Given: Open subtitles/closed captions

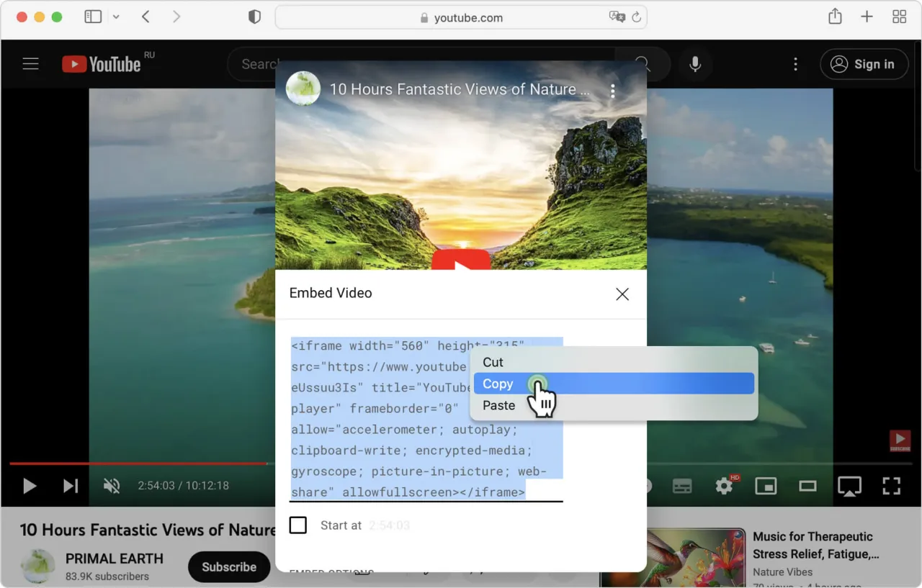Looking at the screenshot, I should (682, 486).
